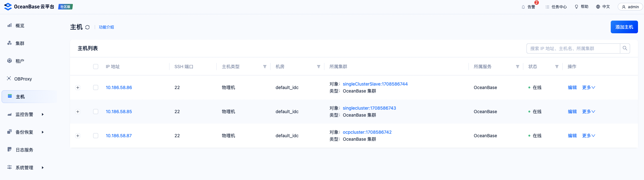
Task: Focus the host search input field
Action: coord(573,48)
